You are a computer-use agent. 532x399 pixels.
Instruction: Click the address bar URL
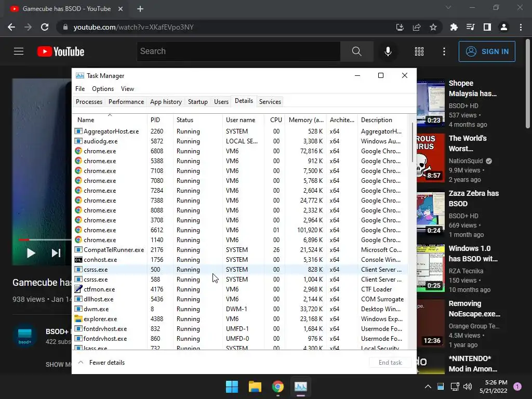click(134, 27)
